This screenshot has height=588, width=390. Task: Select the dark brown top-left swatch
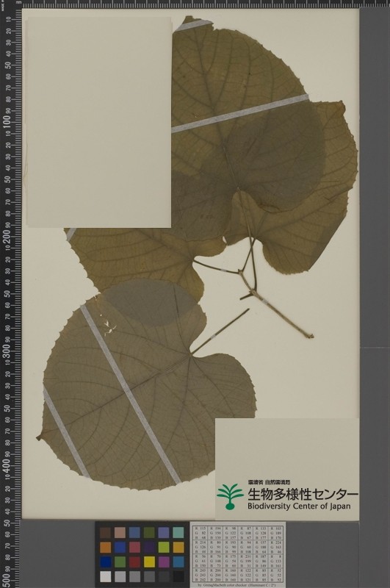(x=105, y=532)
